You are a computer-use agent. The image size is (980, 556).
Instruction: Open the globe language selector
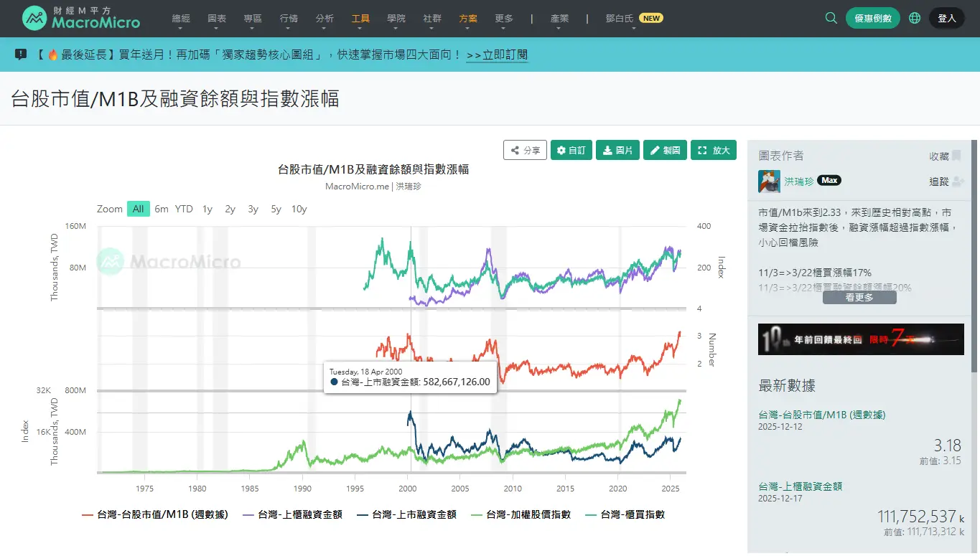[x=914, y=18]
